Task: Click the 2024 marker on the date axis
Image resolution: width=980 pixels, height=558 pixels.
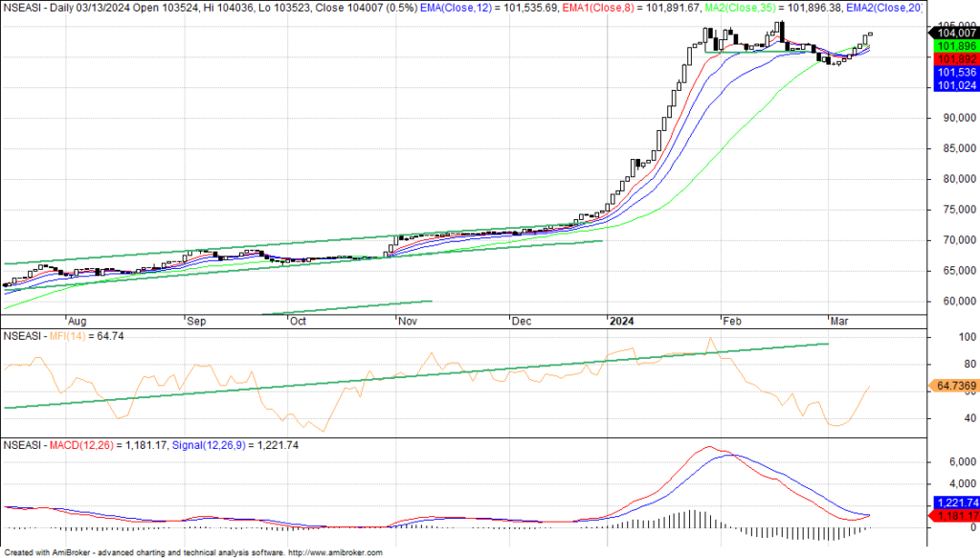Action: coord(624,322)
